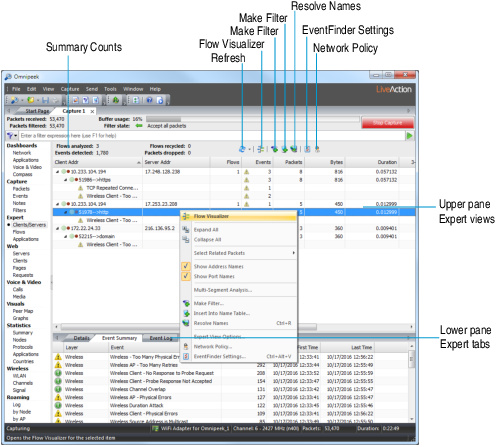Open the filter funnel dropdown arrow
This screenshot has width=502, height=447.
coord(16,137)
